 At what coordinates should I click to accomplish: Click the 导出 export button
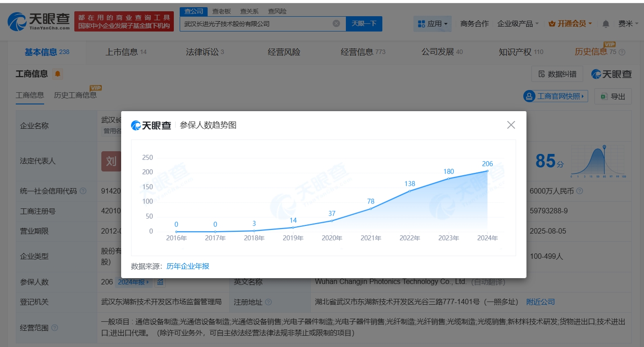[x=613, y=96]
